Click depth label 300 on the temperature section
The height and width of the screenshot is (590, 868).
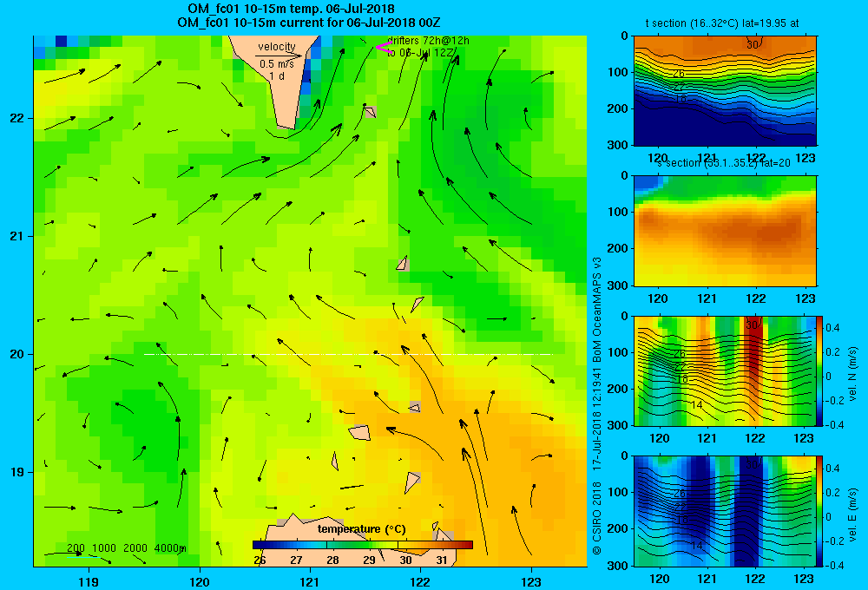click(618, 144)
